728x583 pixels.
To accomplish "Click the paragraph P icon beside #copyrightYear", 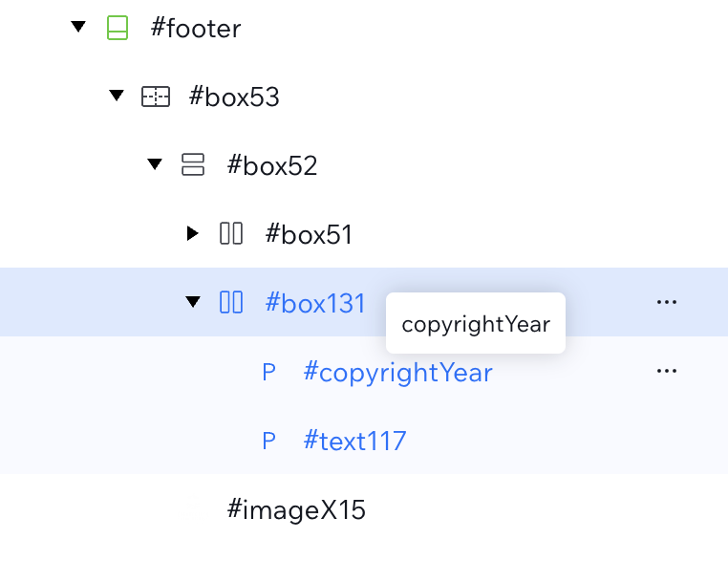I will click(x=268, y=372).
